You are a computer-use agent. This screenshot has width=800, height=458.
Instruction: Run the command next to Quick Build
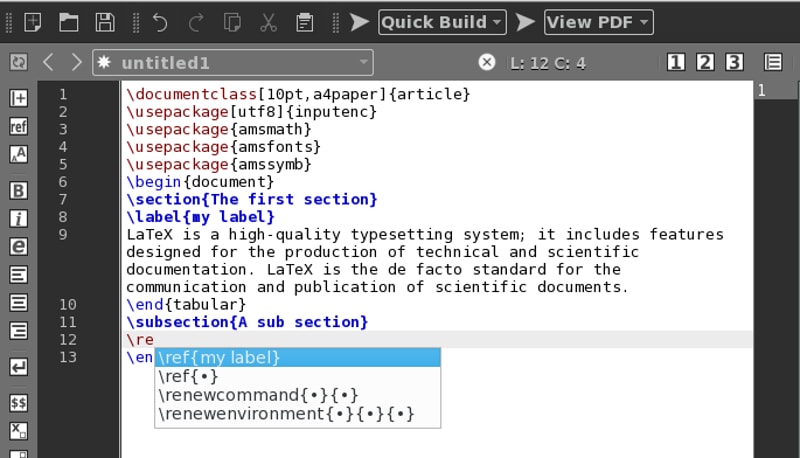360,21
